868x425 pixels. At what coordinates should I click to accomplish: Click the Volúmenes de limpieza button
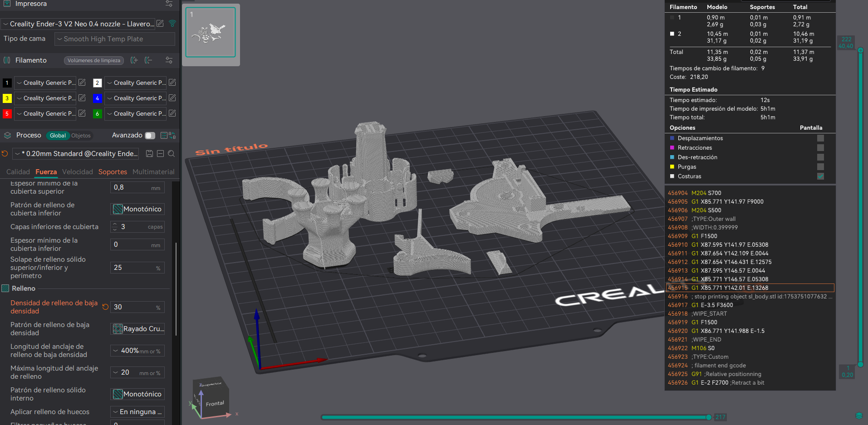tap(93, 60)
